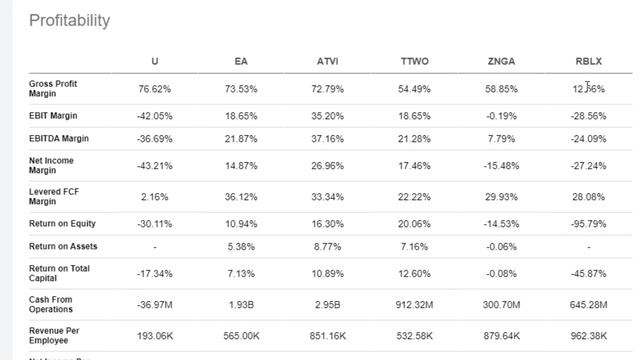
Task: Click the TTWO ticker header
Action: (414, 61)
